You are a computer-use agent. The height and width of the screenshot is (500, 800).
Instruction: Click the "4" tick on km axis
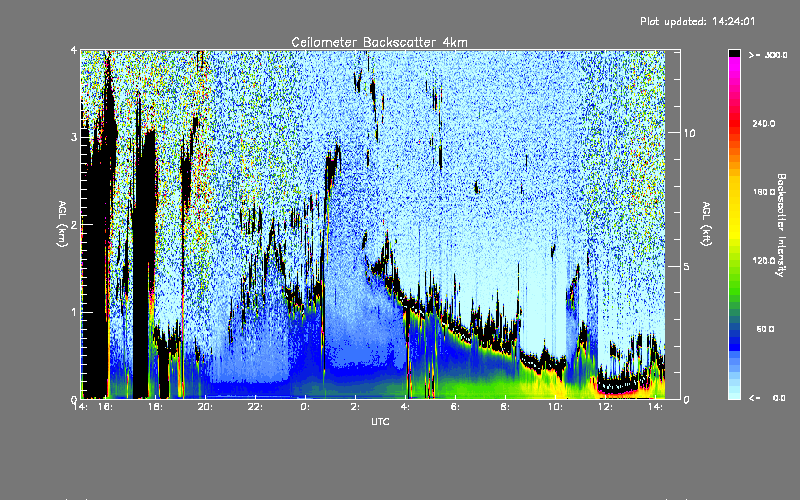click(74, 50)
